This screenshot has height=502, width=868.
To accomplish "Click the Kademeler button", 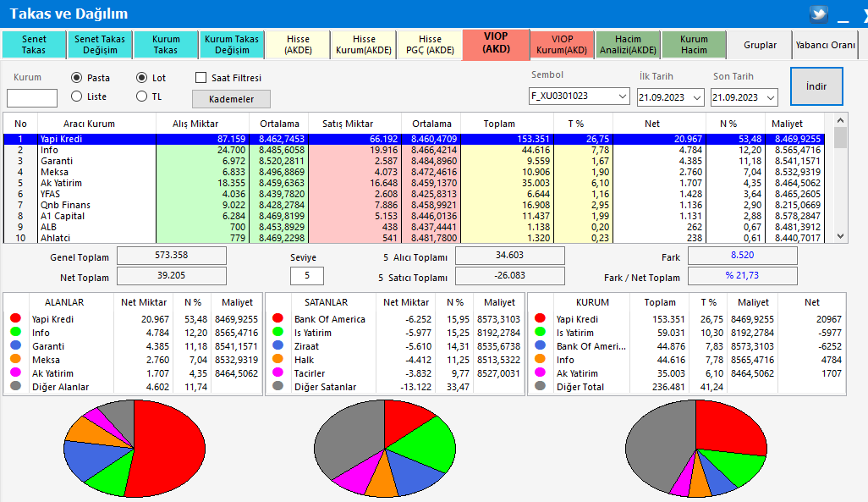I will 232,99.
